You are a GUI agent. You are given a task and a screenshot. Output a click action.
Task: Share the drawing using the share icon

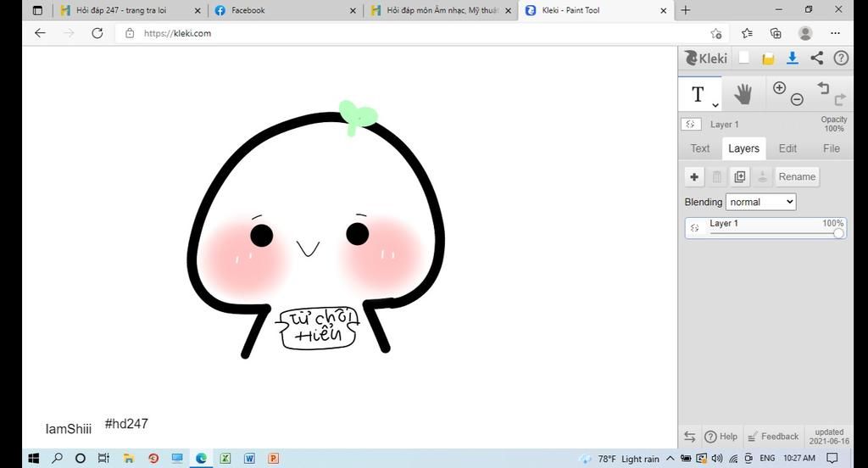pyautogui.click(x=816, y=58)
